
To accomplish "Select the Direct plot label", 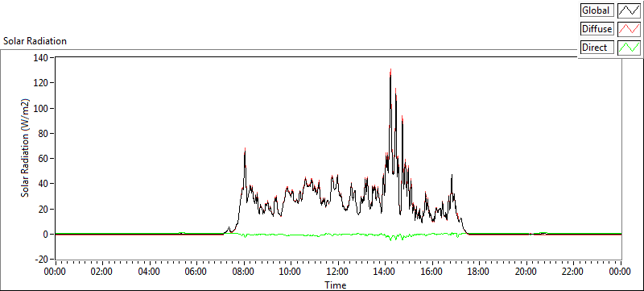I will coord(597,48).
